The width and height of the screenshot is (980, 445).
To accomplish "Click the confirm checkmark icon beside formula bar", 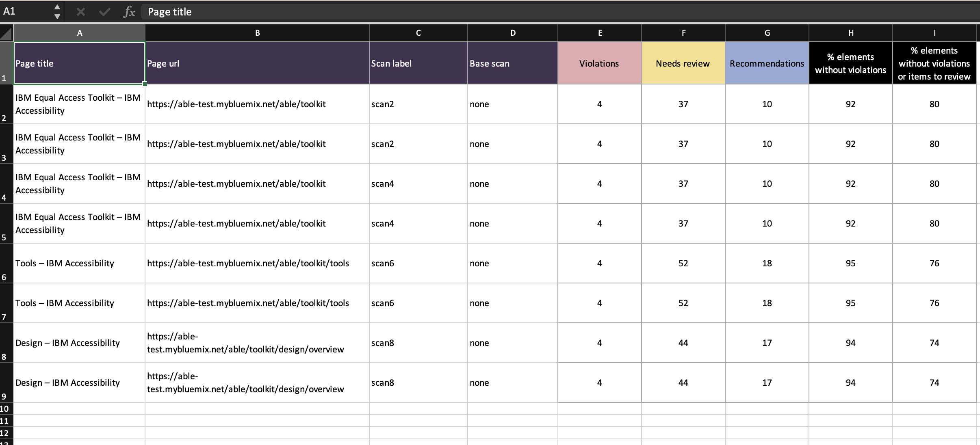I will point(104,11).
